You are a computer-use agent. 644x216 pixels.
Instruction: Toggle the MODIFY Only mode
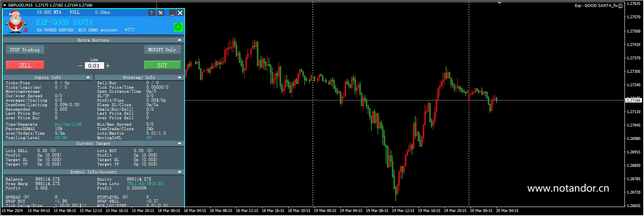click(x=162, y=50)
